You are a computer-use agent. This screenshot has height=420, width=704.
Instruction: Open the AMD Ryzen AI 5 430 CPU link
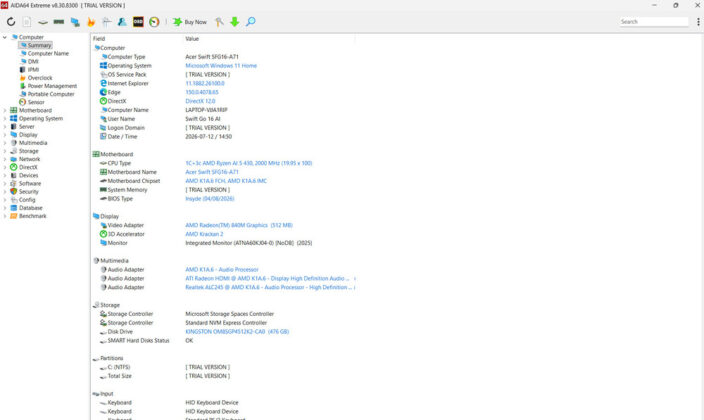[248, 163]
